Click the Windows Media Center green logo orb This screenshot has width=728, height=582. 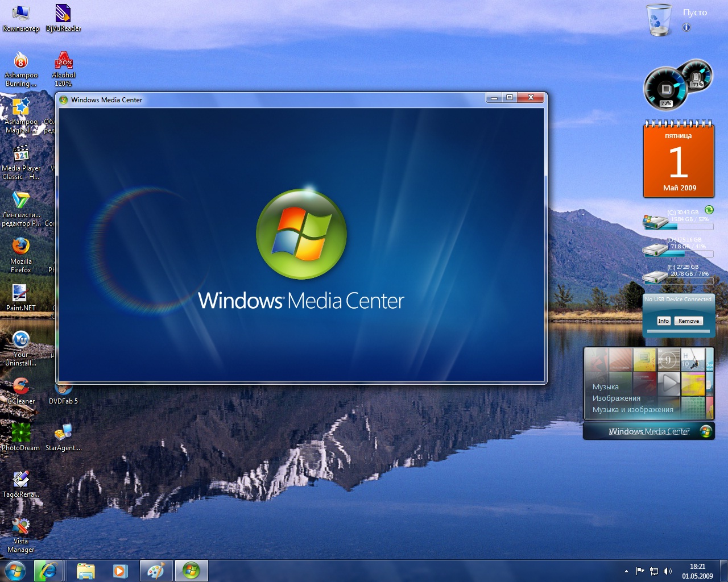point(301,234)
